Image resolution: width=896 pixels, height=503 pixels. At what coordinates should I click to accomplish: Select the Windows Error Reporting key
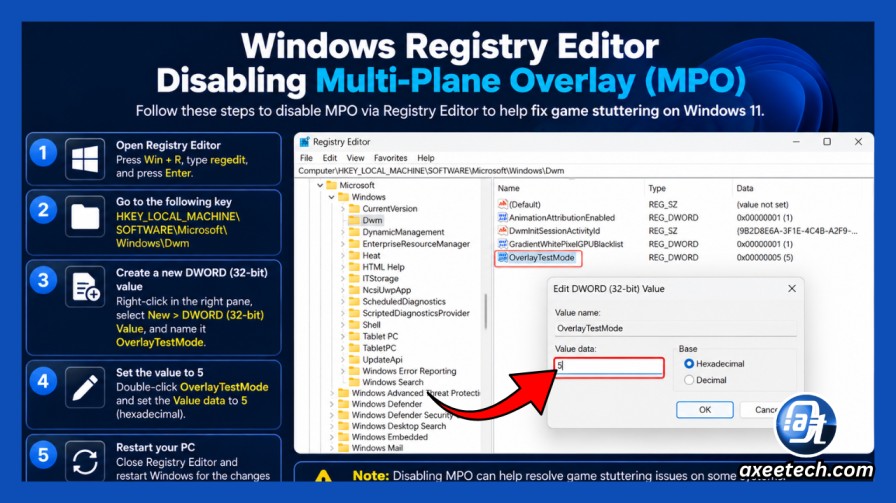[x=409, y=371]
